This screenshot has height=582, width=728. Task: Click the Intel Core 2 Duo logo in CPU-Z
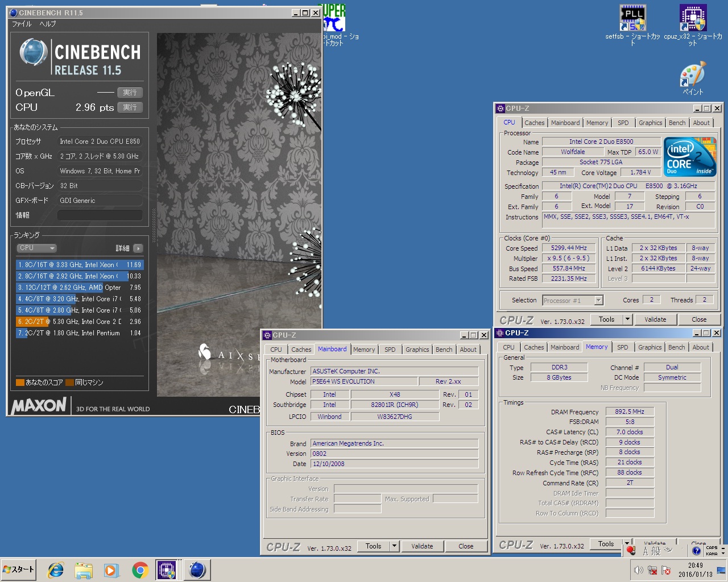(690, 156)
